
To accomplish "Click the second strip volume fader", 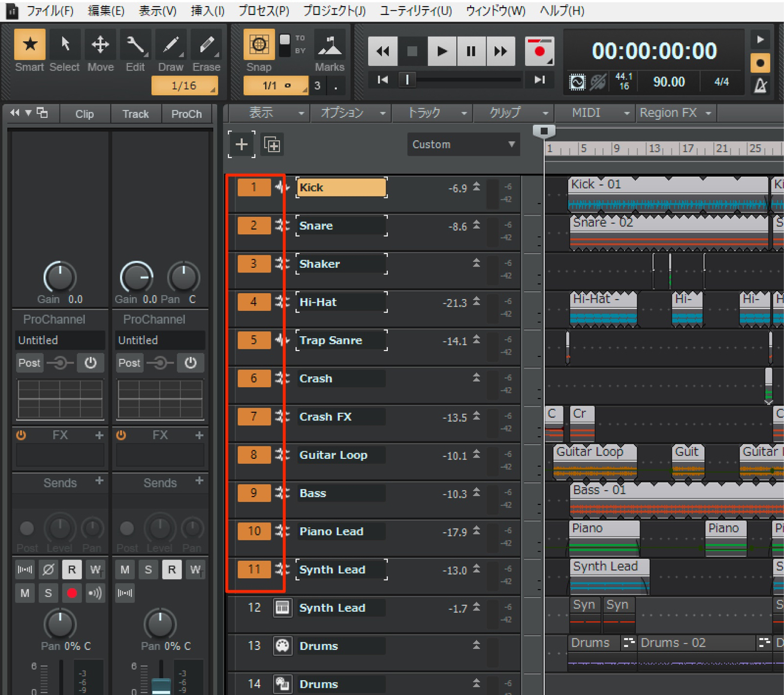I will [x=161, y=686].
